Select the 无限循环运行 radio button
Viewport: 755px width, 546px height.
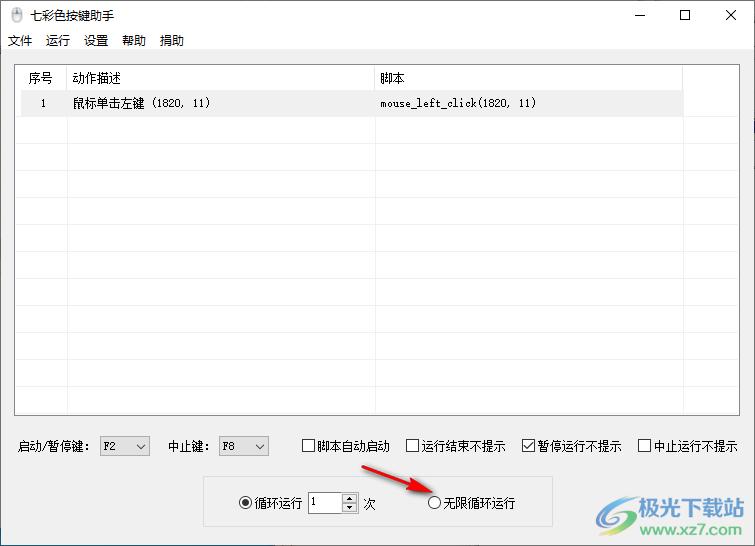click(434, 503)
